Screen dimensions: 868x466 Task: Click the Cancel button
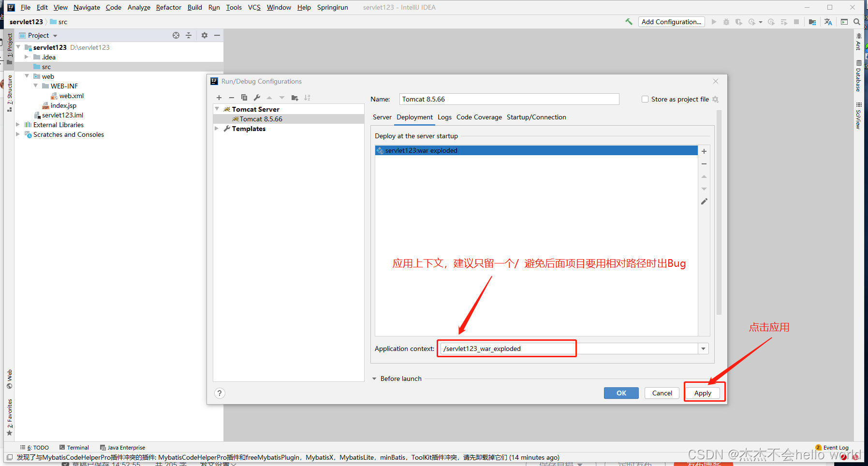[x=662, y=393]
